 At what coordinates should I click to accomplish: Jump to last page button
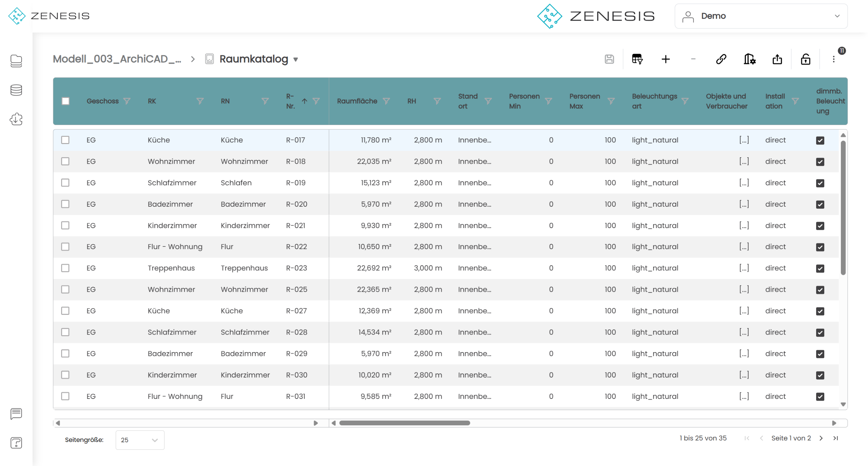pyautogui.click(x=835, y=438)
